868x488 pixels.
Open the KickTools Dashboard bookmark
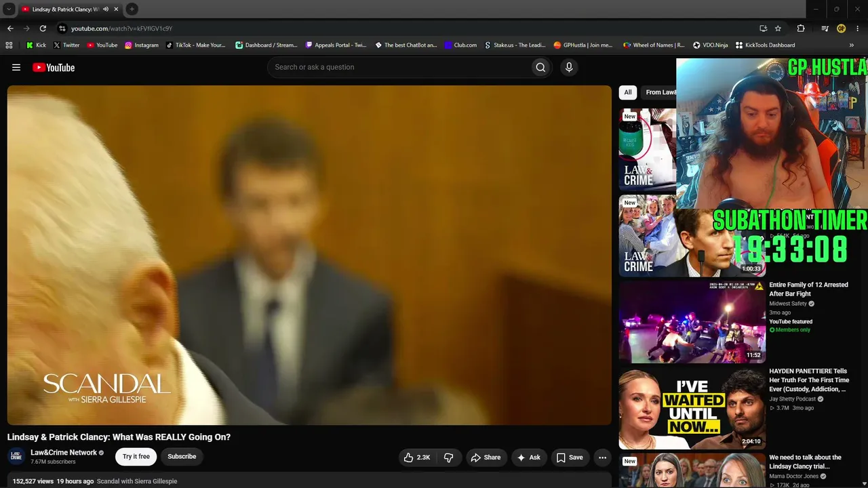coord(766,45)
